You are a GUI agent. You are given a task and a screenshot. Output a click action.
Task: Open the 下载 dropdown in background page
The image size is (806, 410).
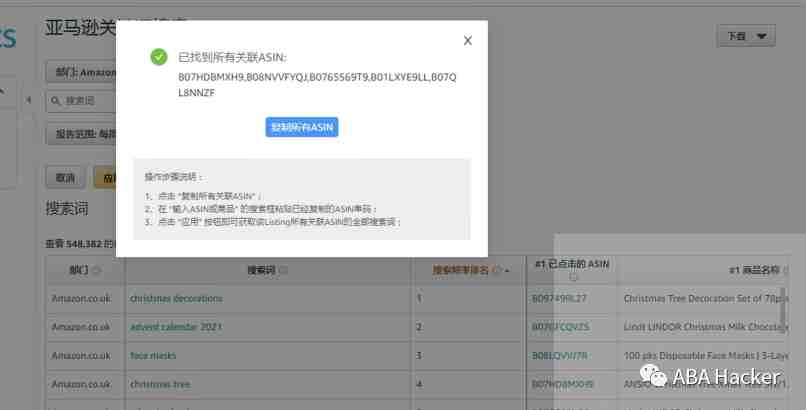point(746,36)
